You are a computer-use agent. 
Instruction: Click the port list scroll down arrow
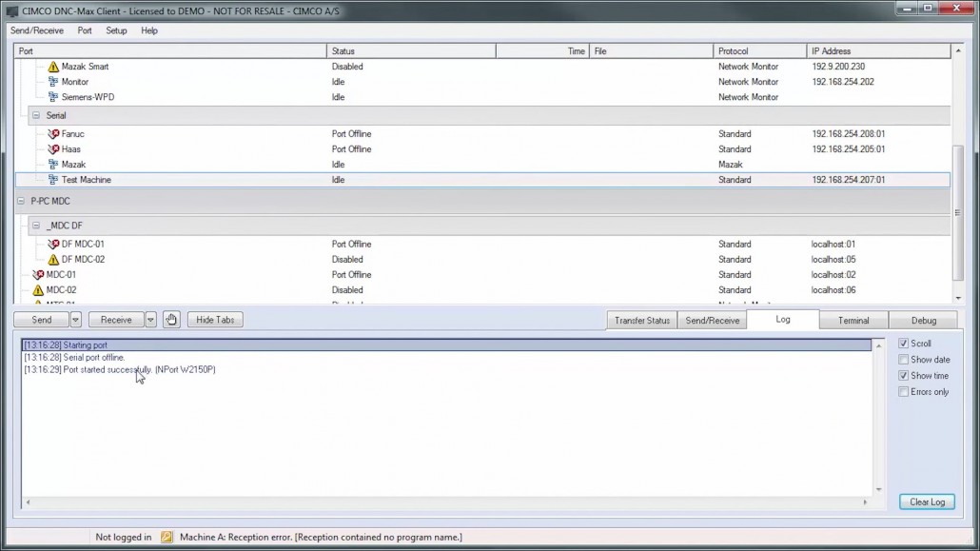tap(958, 298)
